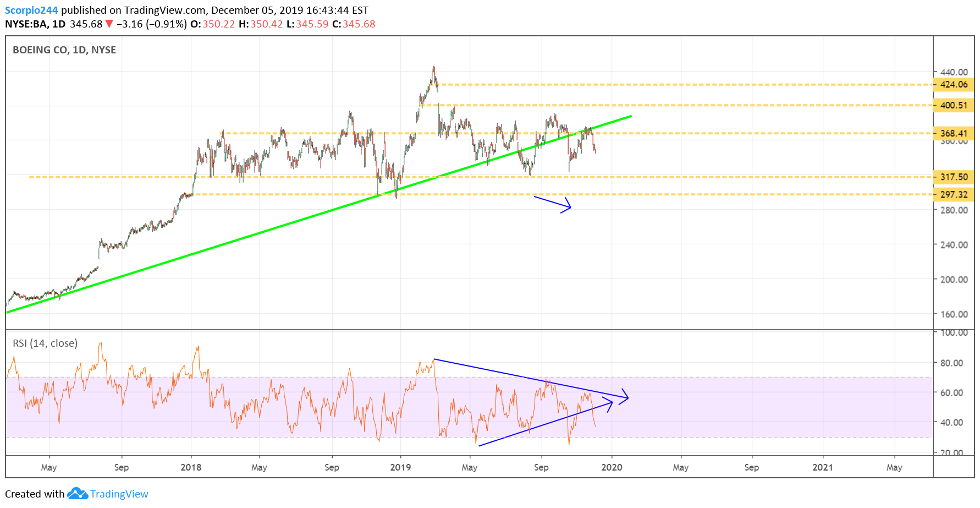Click the 297.32 price level label
980x508 pixels.
tap(954, 194)
